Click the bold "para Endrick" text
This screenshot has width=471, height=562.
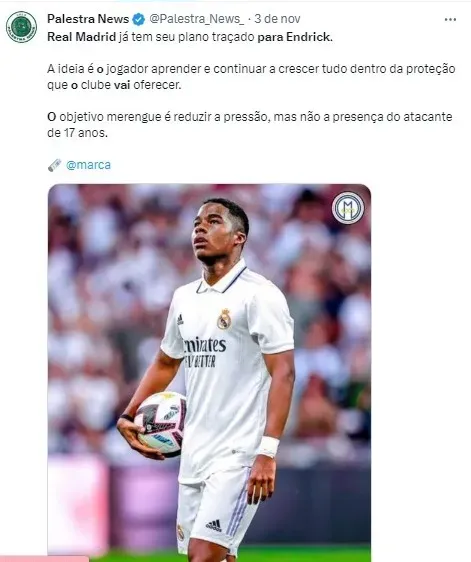pos(295,37)
